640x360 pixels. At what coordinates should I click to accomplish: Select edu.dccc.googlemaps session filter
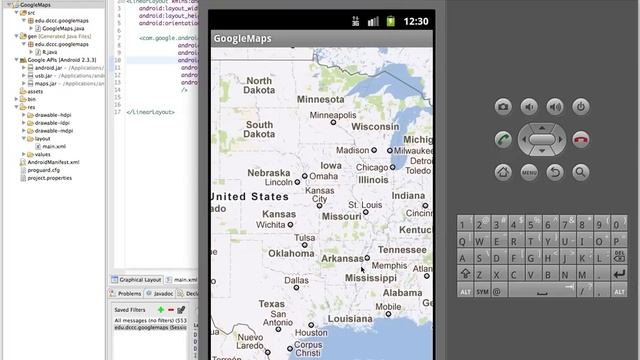pos(150,328)
